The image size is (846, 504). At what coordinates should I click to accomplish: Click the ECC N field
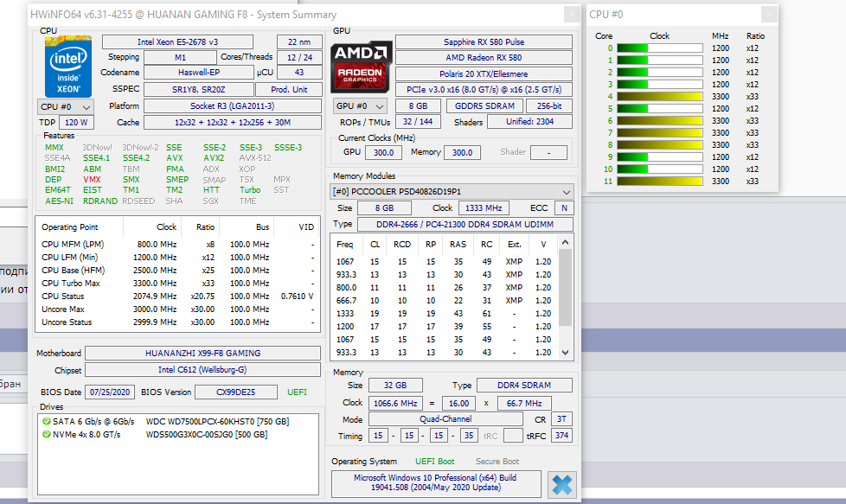(x=564, y=208)
